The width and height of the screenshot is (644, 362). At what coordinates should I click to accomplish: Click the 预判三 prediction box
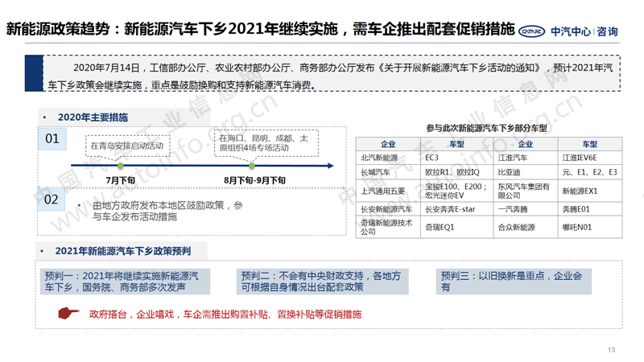[x=514, y=282]
